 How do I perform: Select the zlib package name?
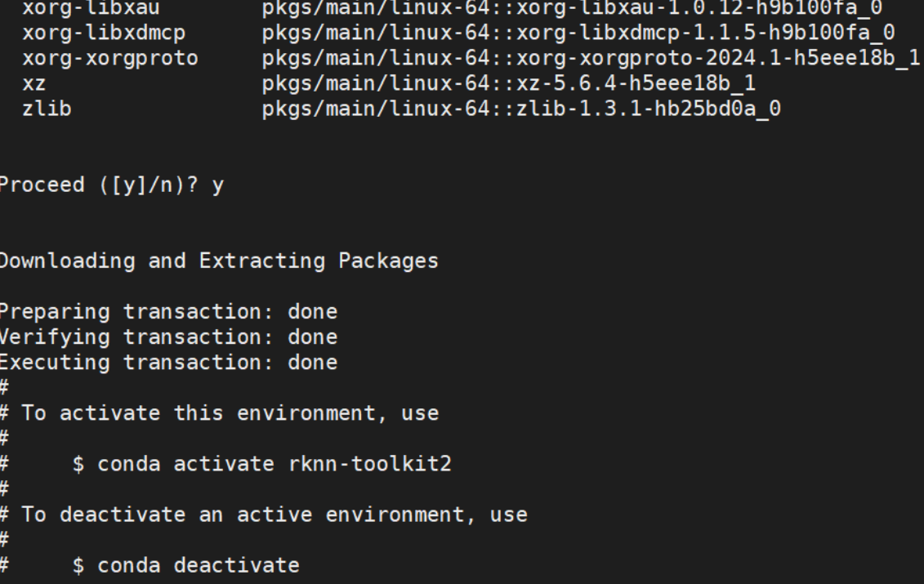coord(47,109)
